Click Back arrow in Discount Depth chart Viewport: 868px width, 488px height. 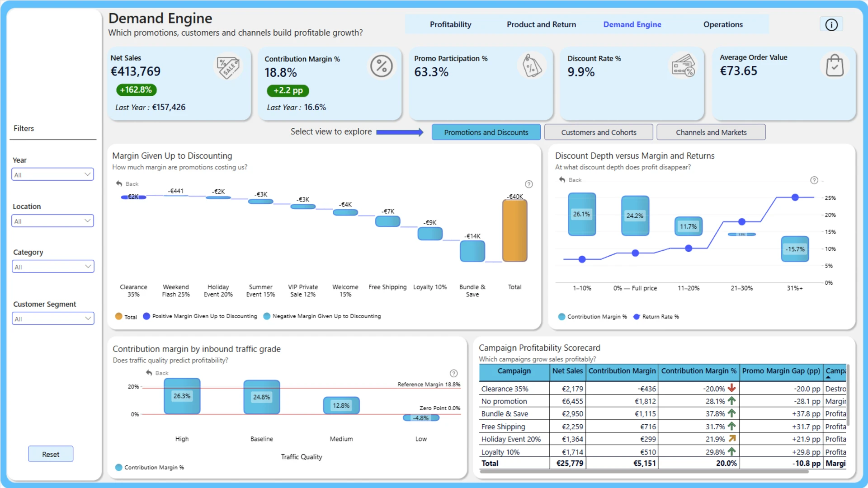[x=562, y=179]
